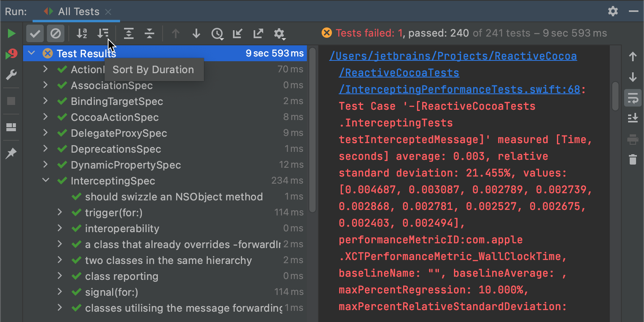Viewport: 644px width, 322px height.
Task: Collapse the InterceptingSpec tree node
Action: (46, 180)
